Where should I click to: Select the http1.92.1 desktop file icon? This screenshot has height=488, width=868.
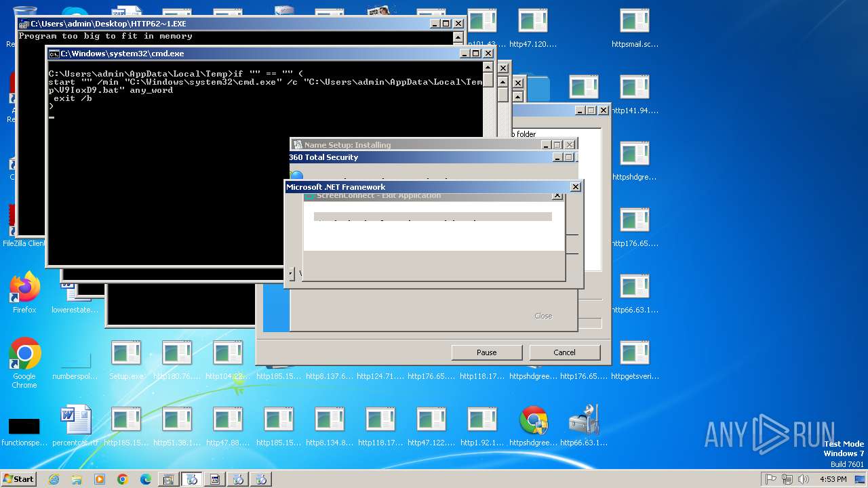[482, 426]
